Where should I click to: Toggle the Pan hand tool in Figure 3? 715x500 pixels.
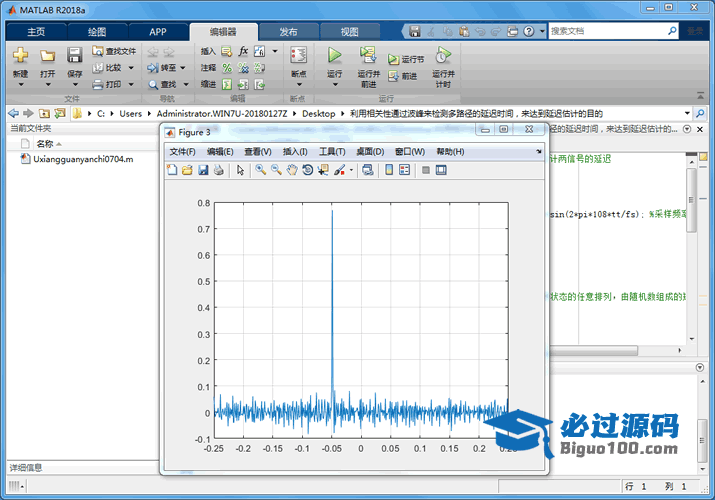pyautogui.click(x=292, y=170)
